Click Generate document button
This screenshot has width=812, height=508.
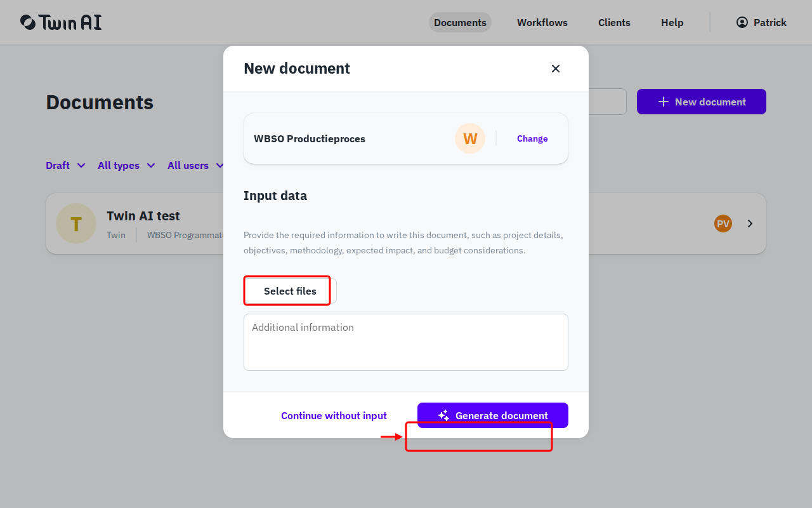pyautogui.click(x=493, y=415)
